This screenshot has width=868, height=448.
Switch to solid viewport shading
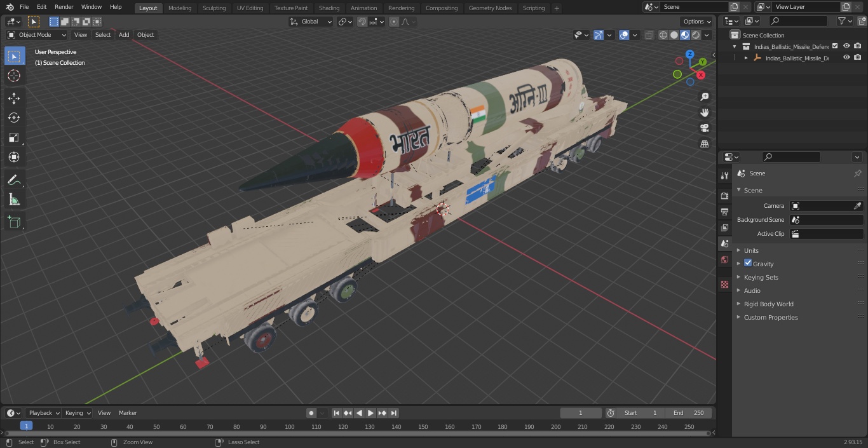[674, 35]
